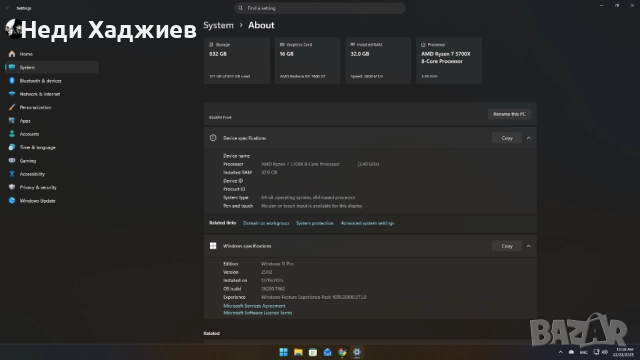640x360 pixels.
Task: Open the Windows Start menu
Action: click(x=283, y=352)
